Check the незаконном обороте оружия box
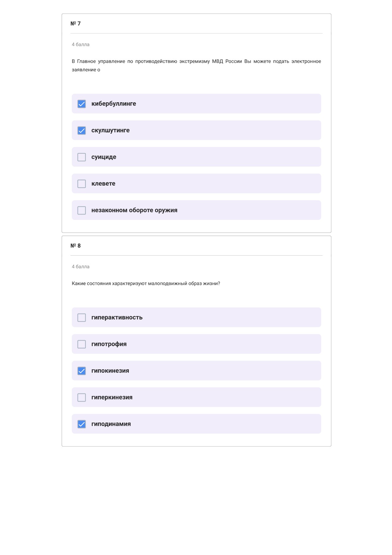 click(x=82, y=210)
